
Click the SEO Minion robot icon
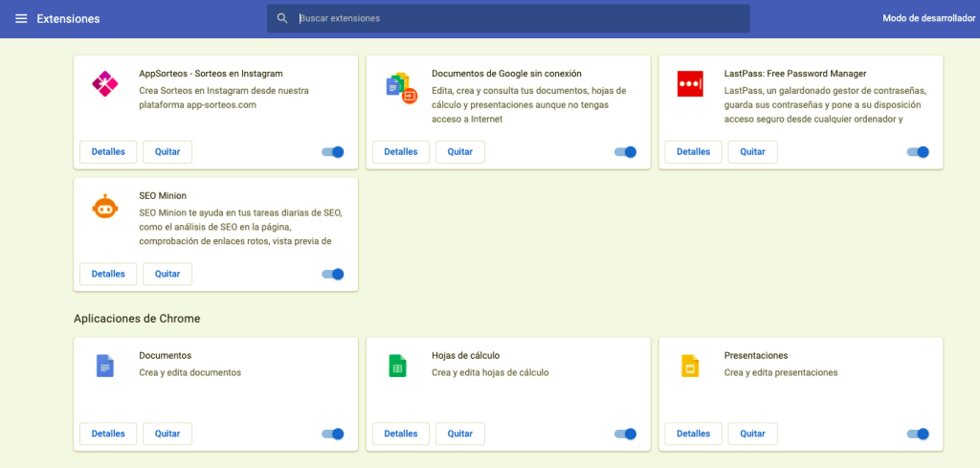coord(103,206)
